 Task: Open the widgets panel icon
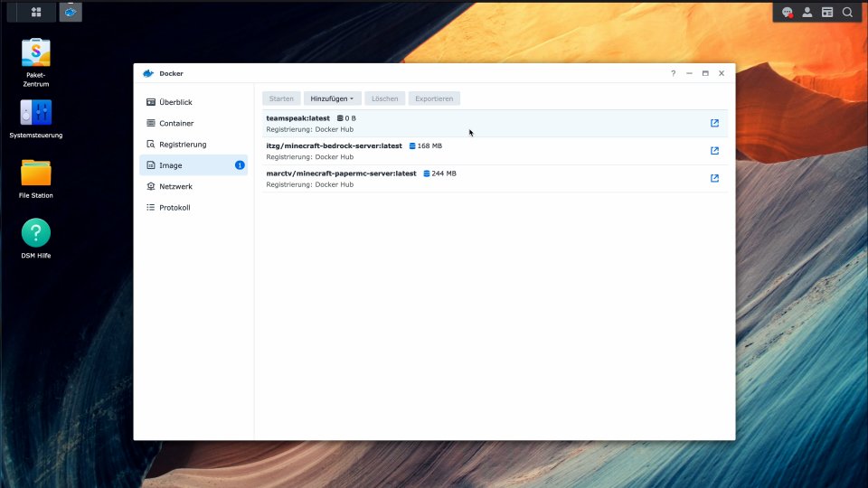coord(827,12)
